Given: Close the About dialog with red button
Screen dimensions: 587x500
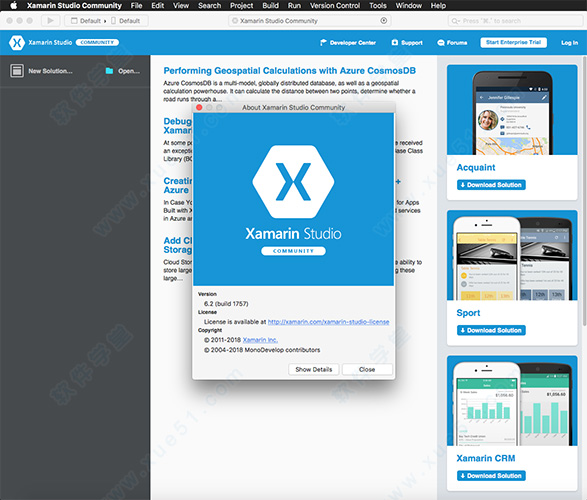Looking at the screenshot, I should coord(199,107).
